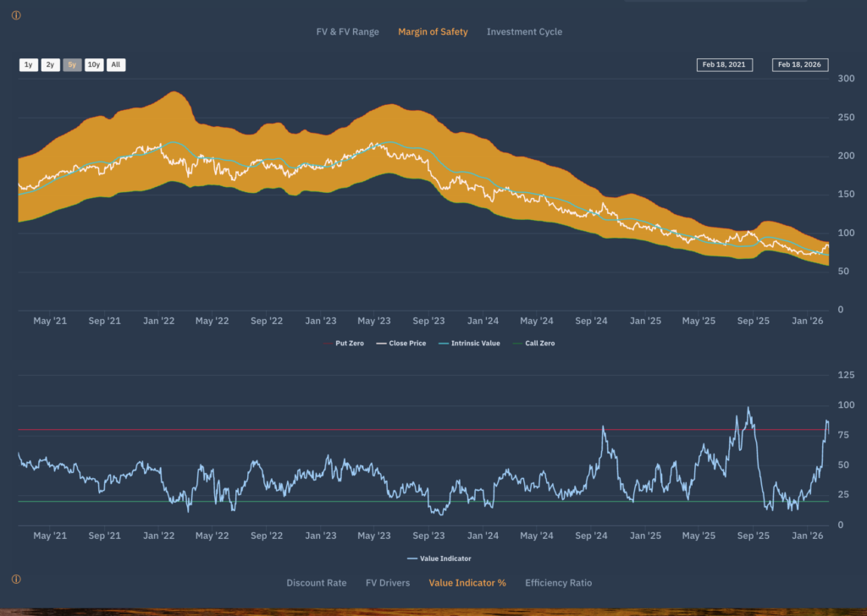Click the end date field Feb 18, 2026
This screenshot has width=867, height=616.
point(800,65)
